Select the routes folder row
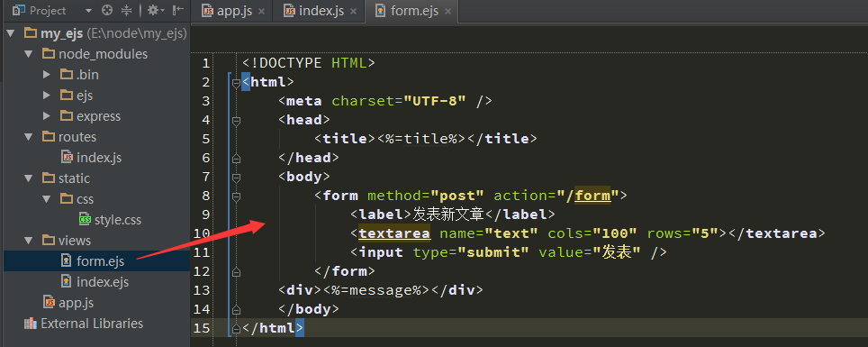This screenshot has height=347, width=868. (x=97, y=137)
